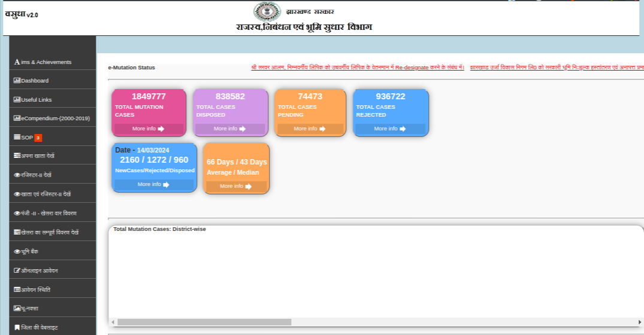Click the Useful Links sidebar icon
Viewport: 644px width, 335px height.
(17, 100)
